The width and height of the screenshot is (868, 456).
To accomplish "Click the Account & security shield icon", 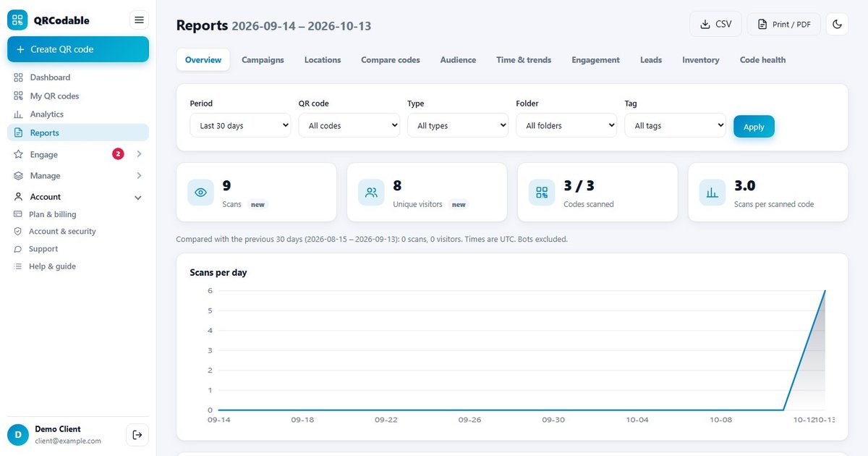I will click(x=18, y=232).
